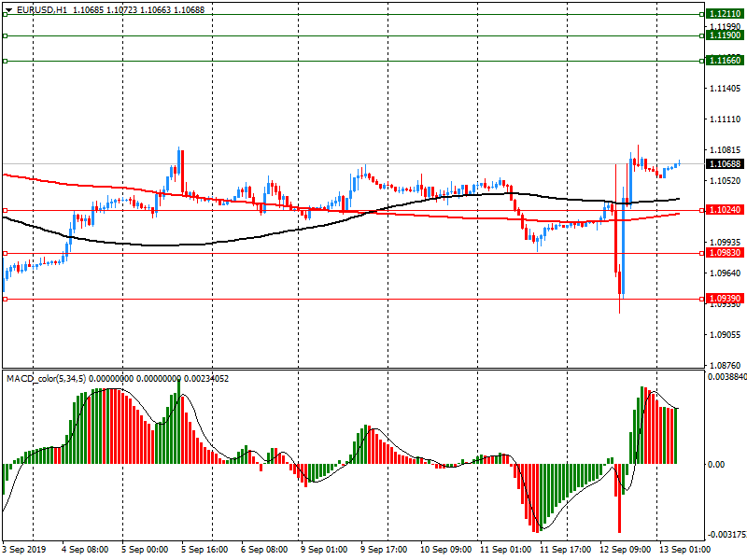Click the current price label 1.10688
747x560 pixels.
tap(726, 164)
